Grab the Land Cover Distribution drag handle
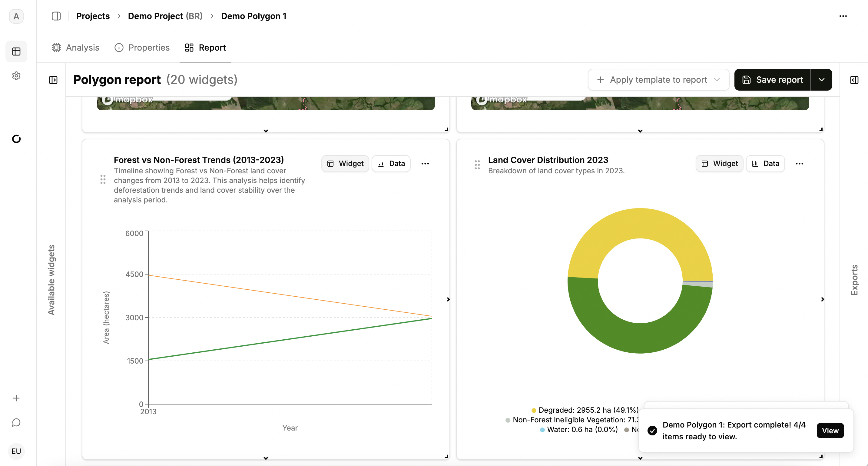 click(477, 165)
